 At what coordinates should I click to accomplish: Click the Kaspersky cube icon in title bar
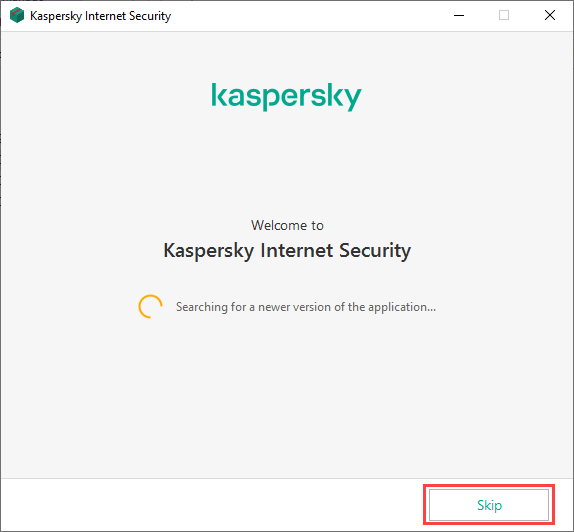click(x=17, y=16)
